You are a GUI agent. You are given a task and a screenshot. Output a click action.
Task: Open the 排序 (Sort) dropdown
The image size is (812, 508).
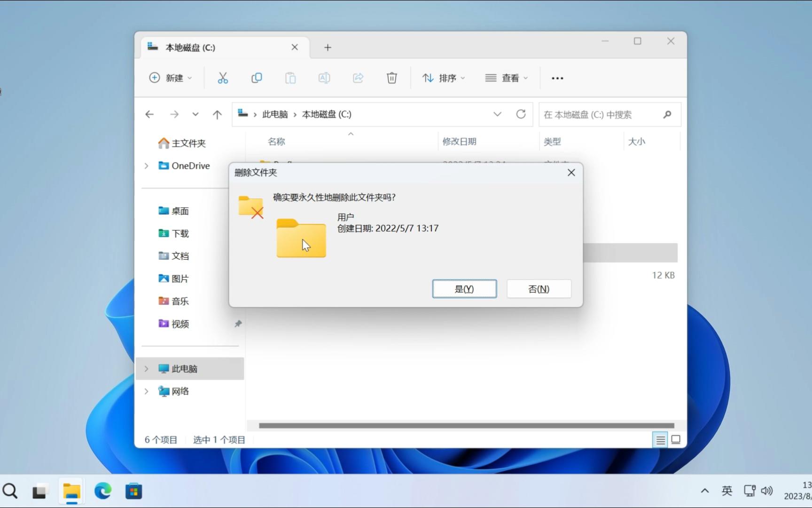(x=442, y=78)
